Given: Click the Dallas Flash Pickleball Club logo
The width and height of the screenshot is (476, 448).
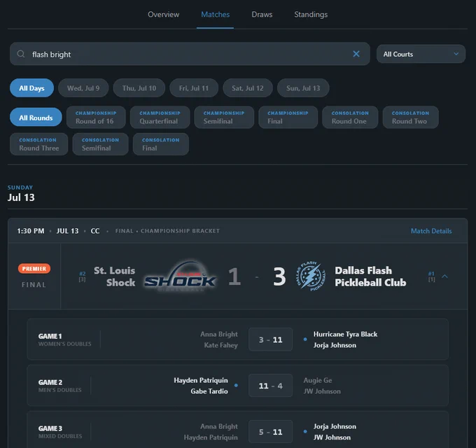Looking at the screenshot, I should [x=311, y=276].
